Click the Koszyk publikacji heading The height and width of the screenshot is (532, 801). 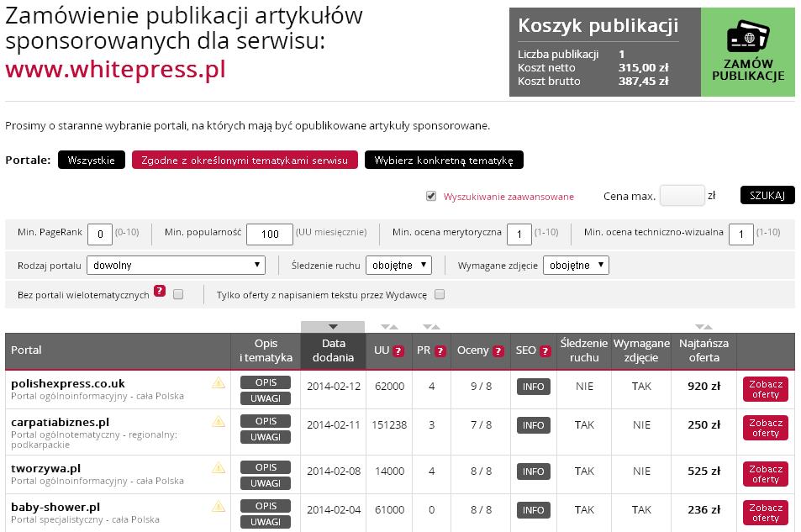tap(598, 25)
